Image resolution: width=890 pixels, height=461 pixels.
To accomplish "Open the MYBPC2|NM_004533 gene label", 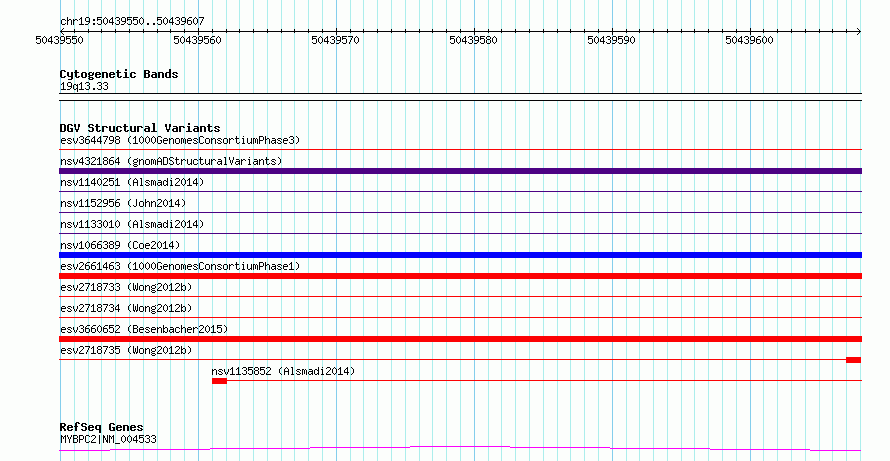I will tap(108, 439).
